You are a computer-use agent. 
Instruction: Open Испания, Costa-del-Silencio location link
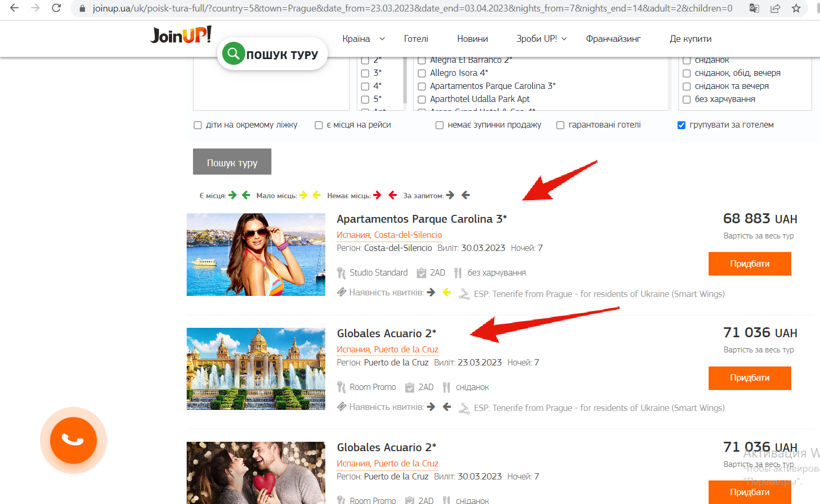(x=389, y=235)
